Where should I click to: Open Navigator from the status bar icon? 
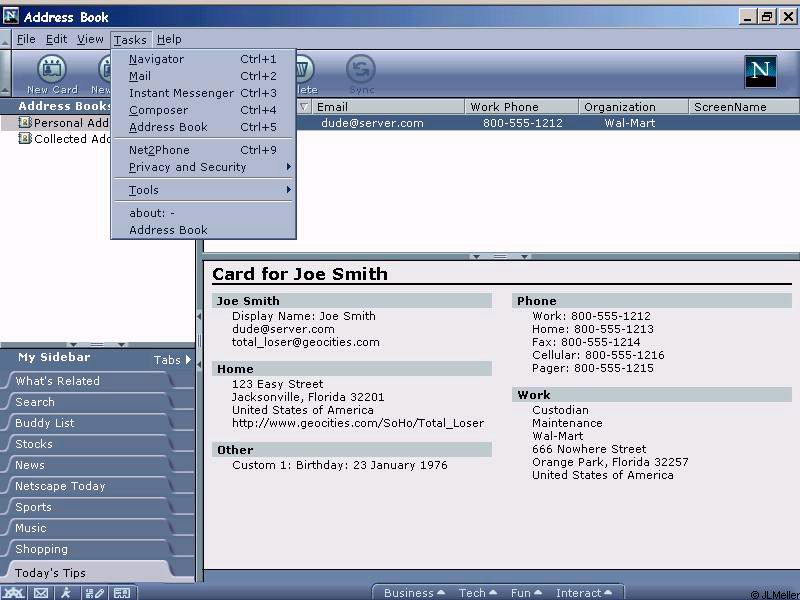point(14,592)
